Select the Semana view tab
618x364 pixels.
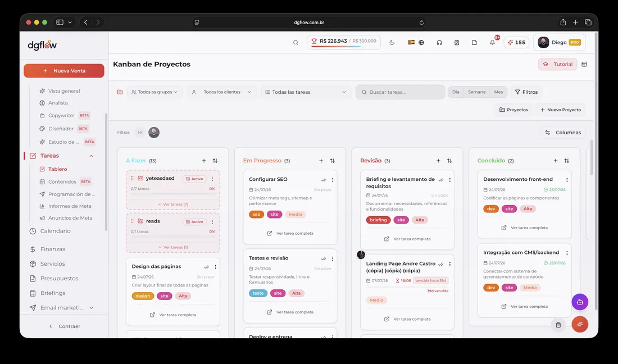tap(477, 92)
